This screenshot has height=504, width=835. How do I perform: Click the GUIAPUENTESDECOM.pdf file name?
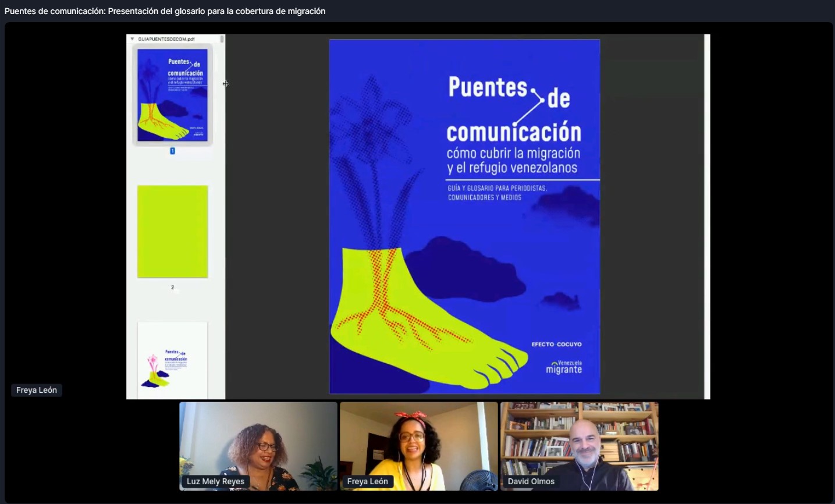click(x=166, y=39)
